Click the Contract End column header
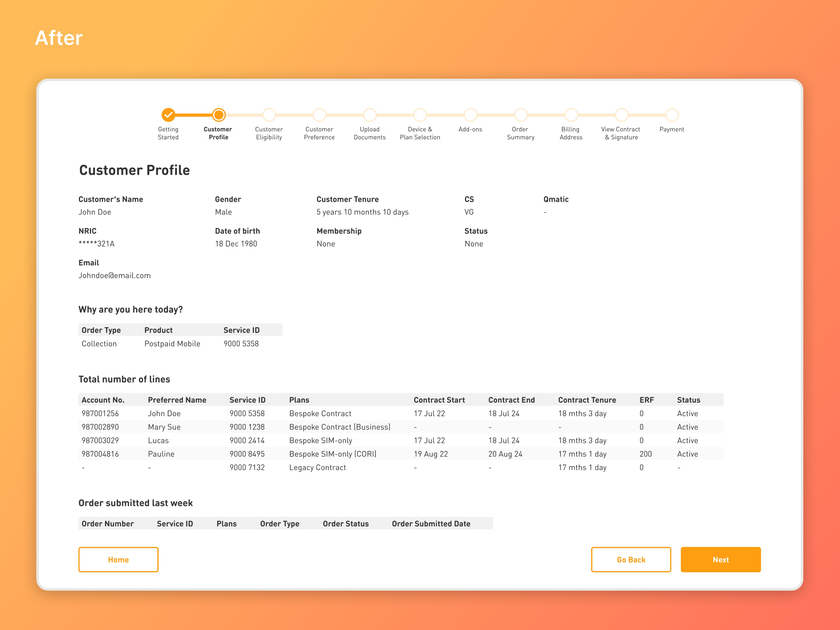Screen dimensions: 840x630 (x=511, y=400)
